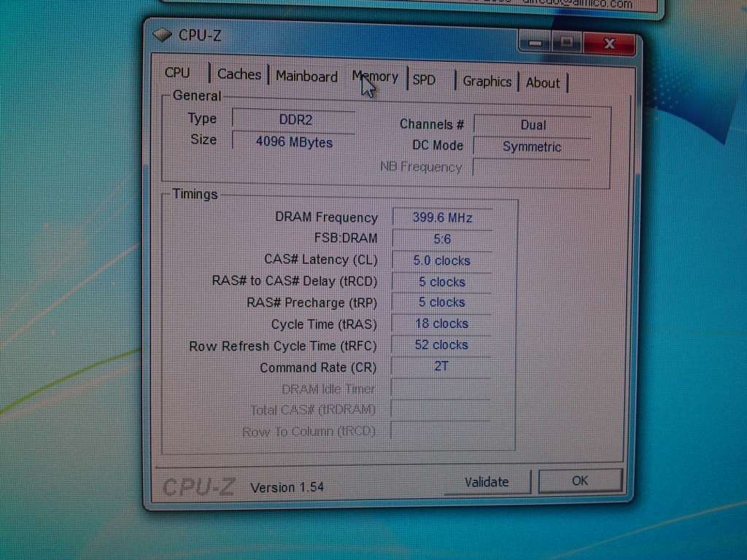This screenshot has width=747, height=560.
Task: Click the Channels # label
Action: pos(432,124)
